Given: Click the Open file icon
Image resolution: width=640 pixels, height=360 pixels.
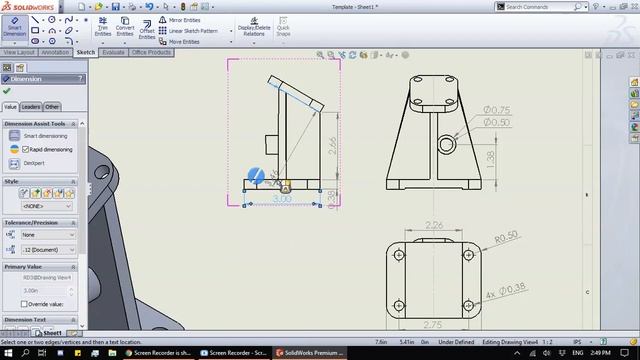Looking at the screenshot, I should 98,7.
